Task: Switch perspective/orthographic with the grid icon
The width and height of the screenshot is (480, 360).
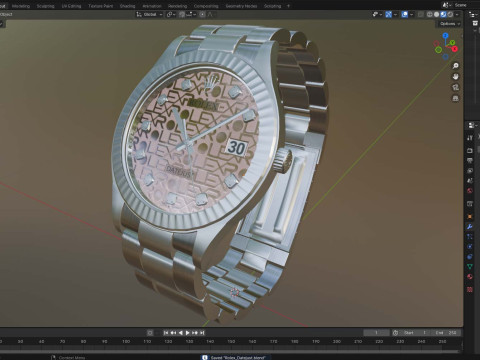Action: coord(455,98)
